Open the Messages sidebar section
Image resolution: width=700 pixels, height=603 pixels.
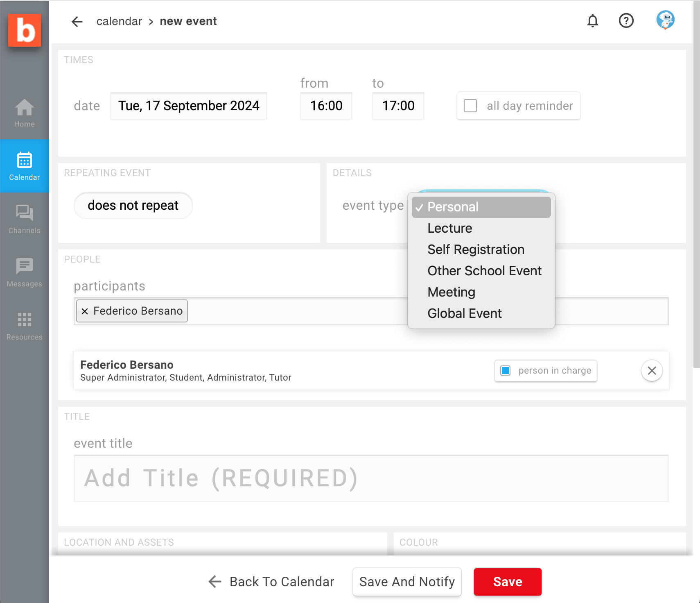pyautogui.click(x=25, y=272)
